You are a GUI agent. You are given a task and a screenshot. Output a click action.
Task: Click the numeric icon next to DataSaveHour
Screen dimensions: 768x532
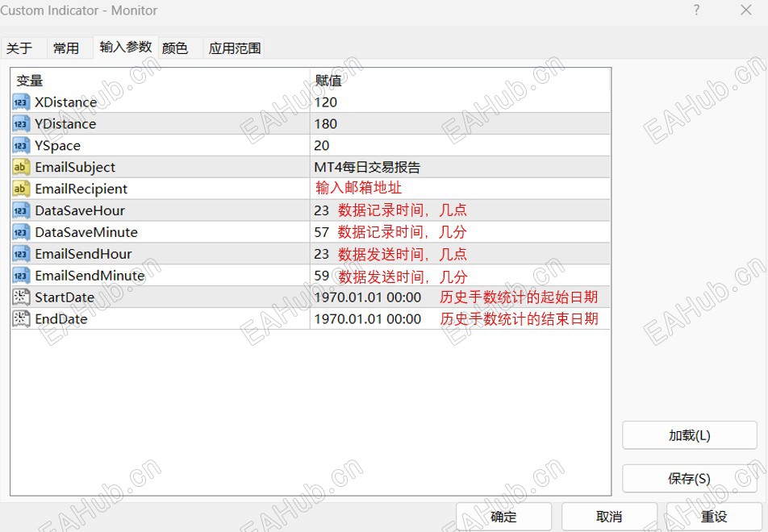click(x=20, y=210)
